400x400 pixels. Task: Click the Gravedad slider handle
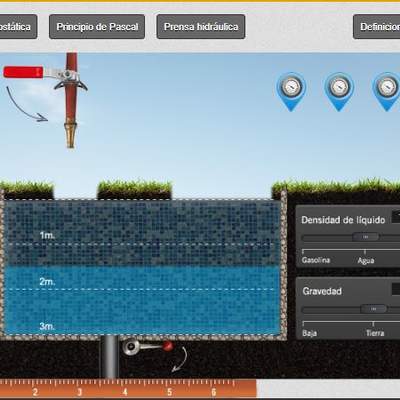374,309
